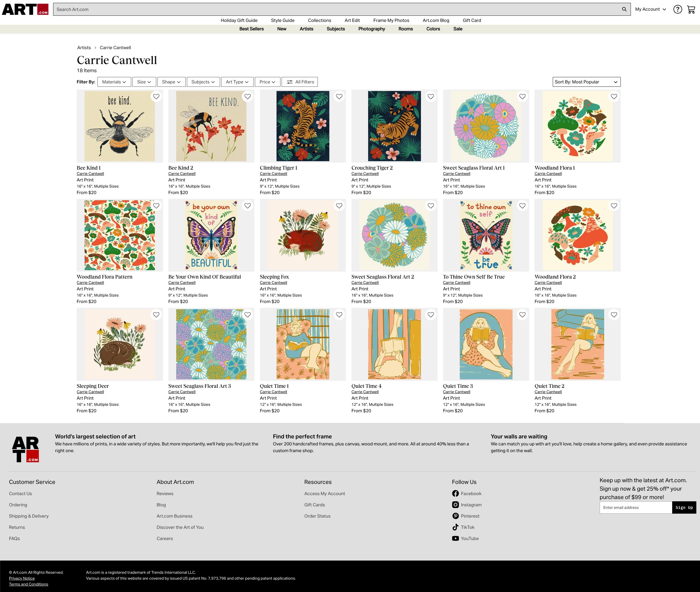Screen dimensions: 700x592
Task: Open the shopping cart
Action: [x=691, y=9]
